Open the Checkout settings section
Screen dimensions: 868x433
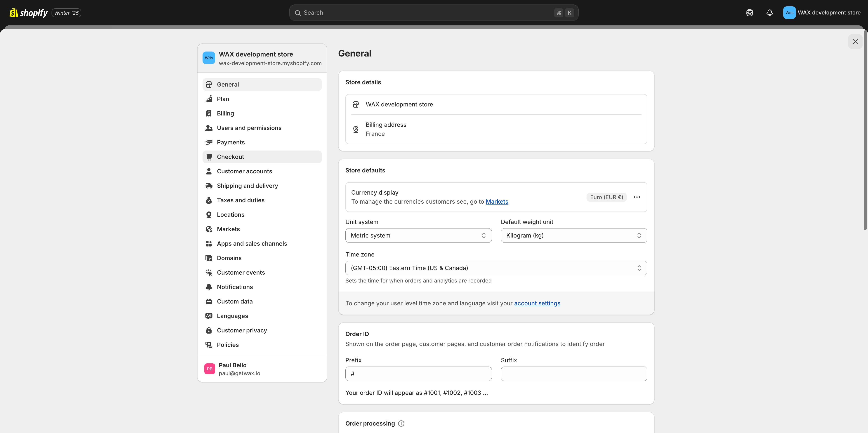(x=231, y=157)
